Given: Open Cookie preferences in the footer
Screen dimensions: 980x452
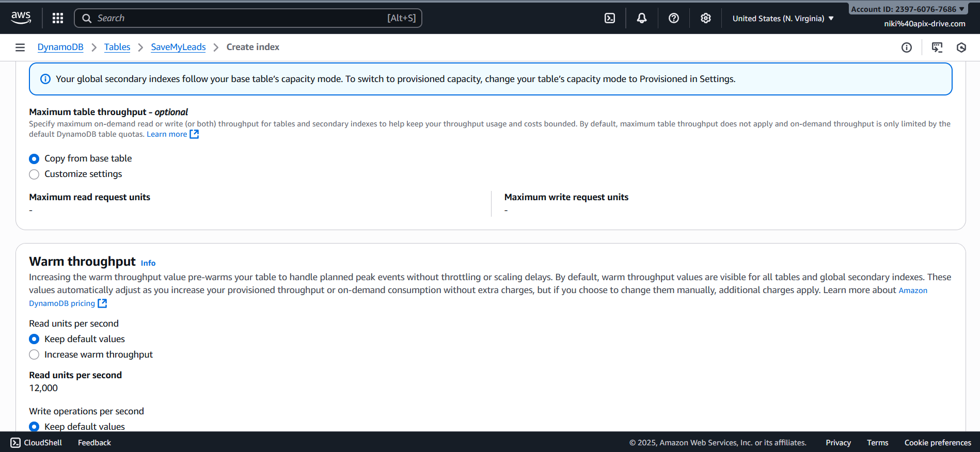Looking at the screenshot, I should [x=938, y=443].
